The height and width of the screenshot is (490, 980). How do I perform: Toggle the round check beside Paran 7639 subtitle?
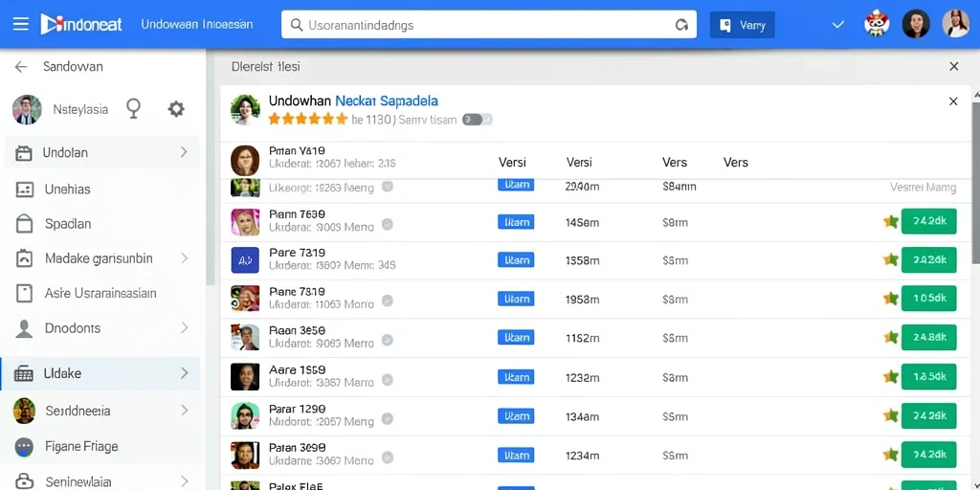click(388, 224)
